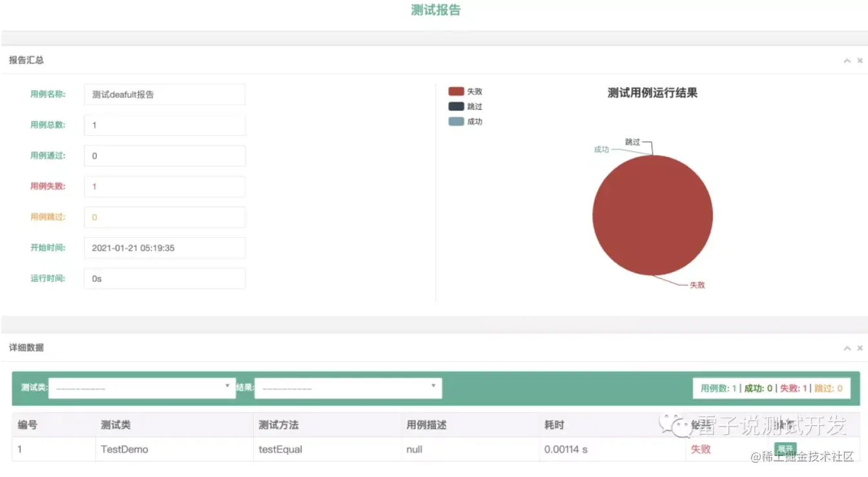Click the 跳过: 0 summary count
Image resolution: width=868 pixels, height=477 pixels.
[829, 388]
